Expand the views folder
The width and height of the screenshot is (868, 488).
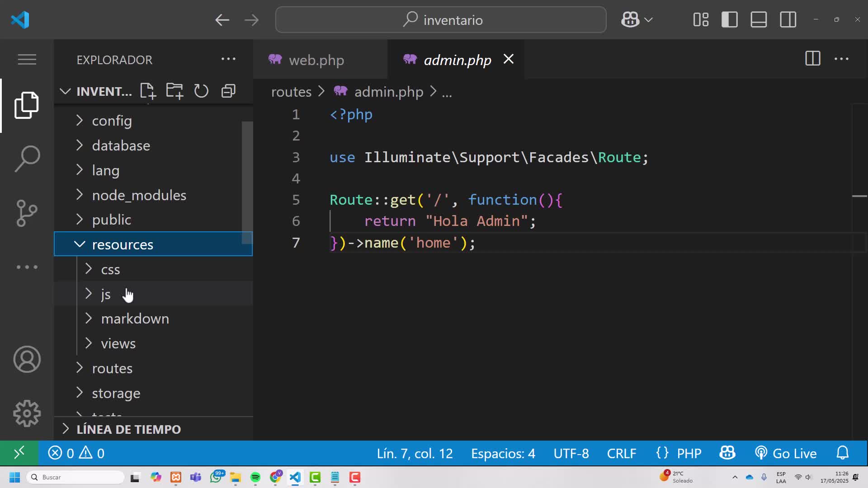153,343
